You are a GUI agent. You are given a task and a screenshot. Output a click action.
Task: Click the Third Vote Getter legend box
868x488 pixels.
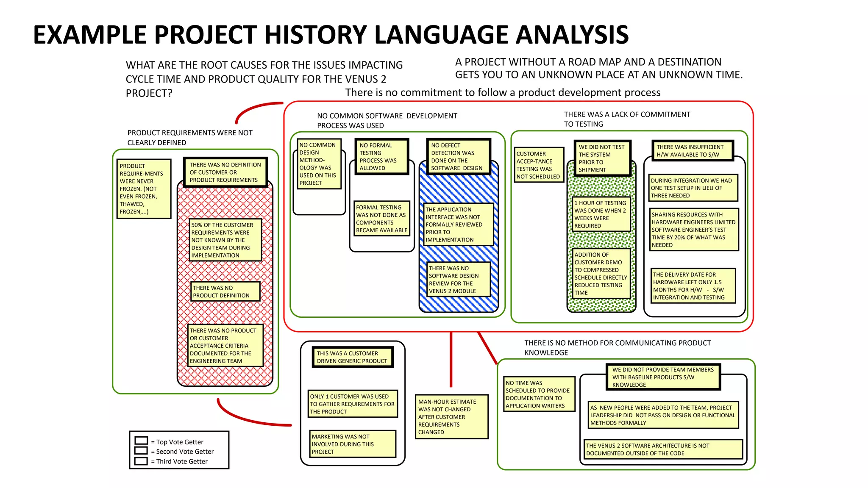141,461
